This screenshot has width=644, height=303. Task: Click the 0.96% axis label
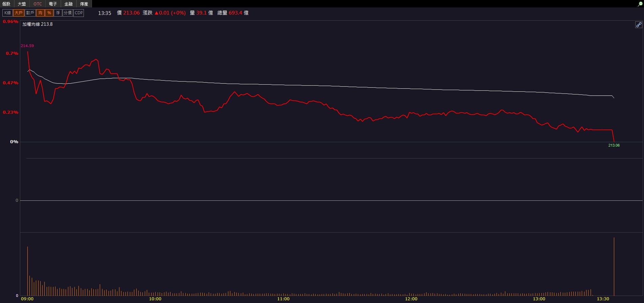pyautogui.click(x=10, y=21)
